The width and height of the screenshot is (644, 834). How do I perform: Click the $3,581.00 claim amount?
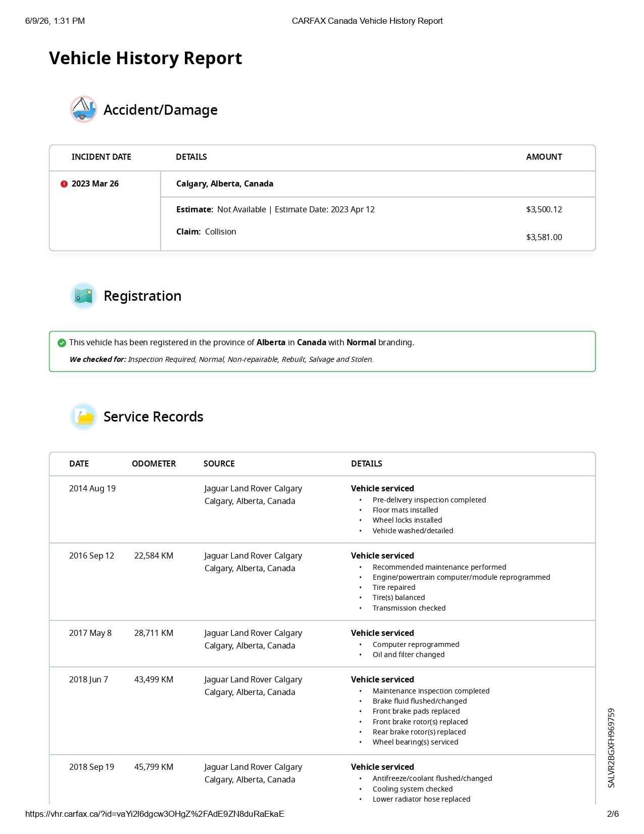[x=544, y=237]
